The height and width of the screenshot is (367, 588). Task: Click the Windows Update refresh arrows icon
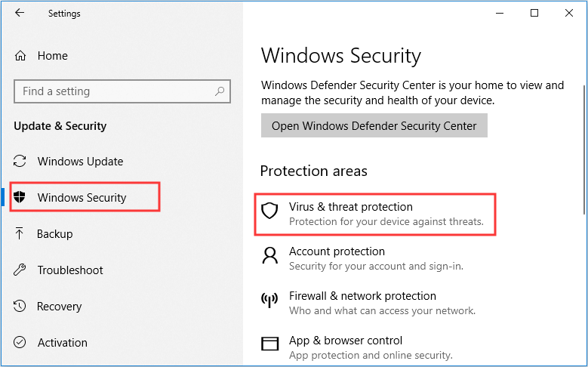point(20,161)
